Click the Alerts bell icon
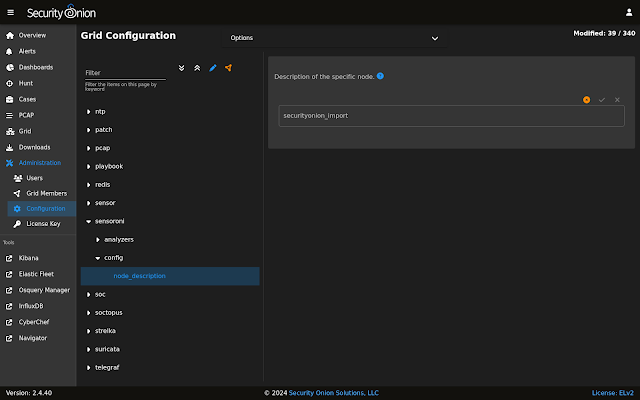 [9, 51]
